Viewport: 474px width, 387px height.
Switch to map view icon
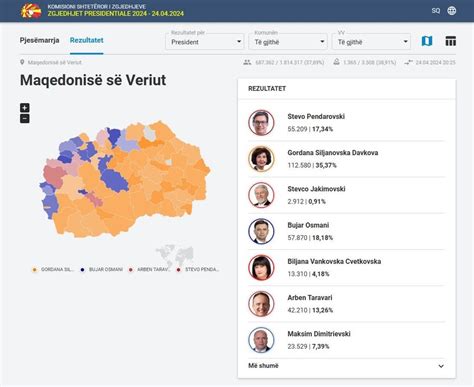click(x=427, y=41)
